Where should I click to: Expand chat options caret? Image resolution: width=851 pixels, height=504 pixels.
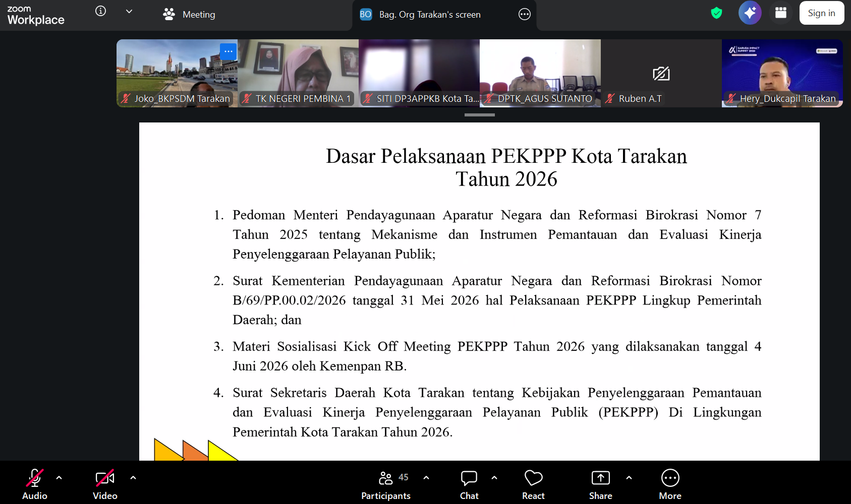494,477
